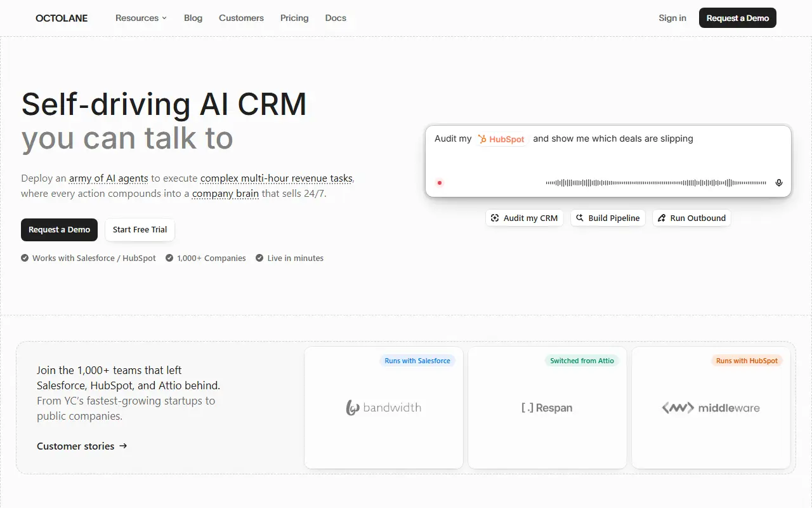This screenshot has height=508, width=812.
Task: Start the free trial
Action: tap(140, 230)
